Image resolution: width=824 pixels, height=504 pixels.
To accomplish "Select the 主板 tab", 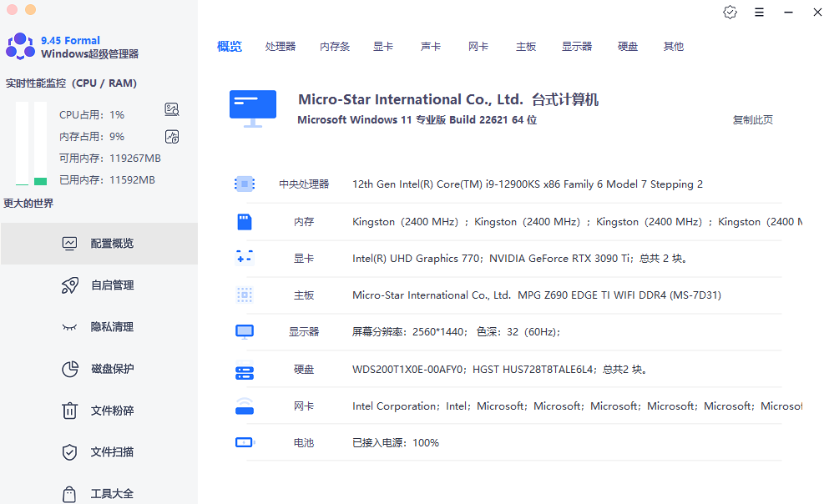I will [x=526, y=47].
